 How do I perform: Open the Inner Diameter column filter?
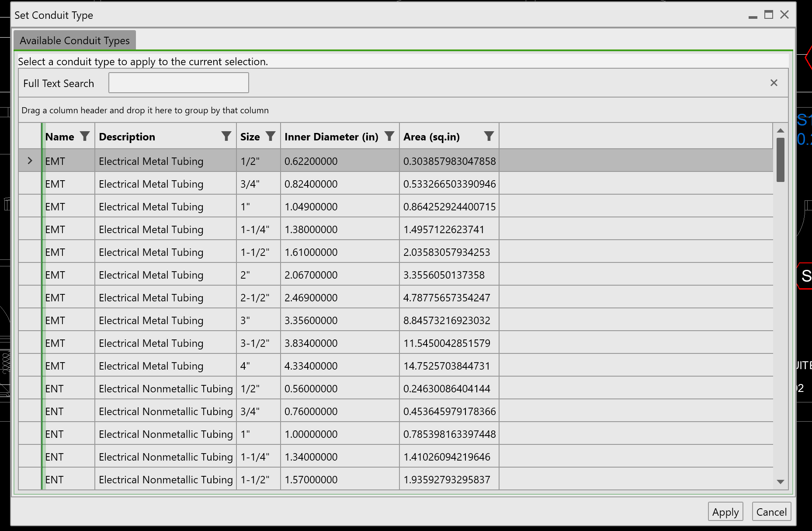pyautogui.click(x=389, y=136)
